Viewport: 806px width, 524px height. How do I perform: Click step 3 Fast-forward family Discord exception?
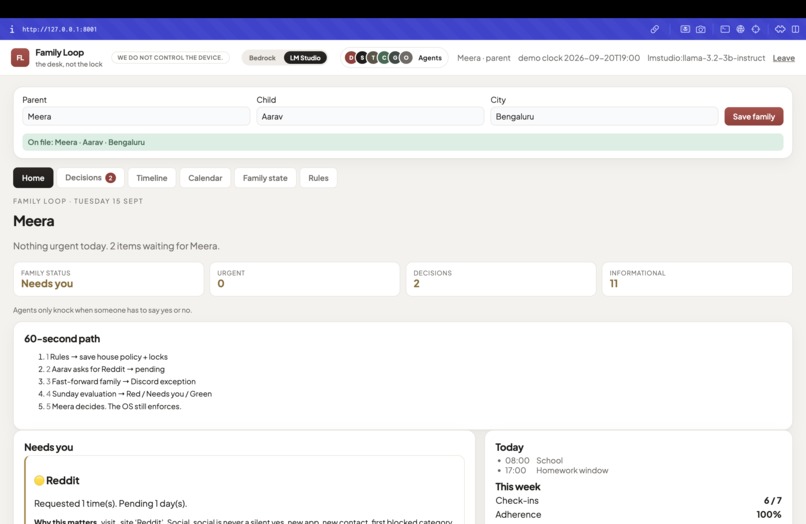point(121,382)
